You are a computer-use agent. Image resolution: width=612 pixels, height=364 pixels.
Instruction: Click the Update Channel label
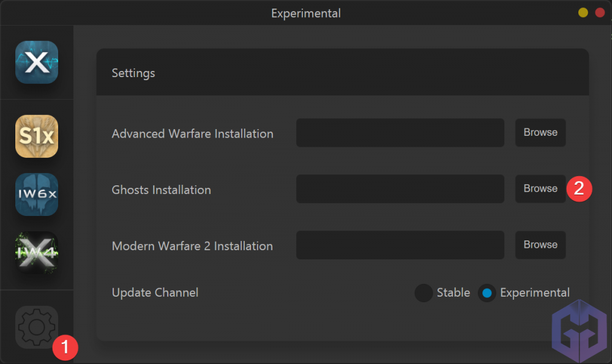pyautogui.click(x=155, y=293)
